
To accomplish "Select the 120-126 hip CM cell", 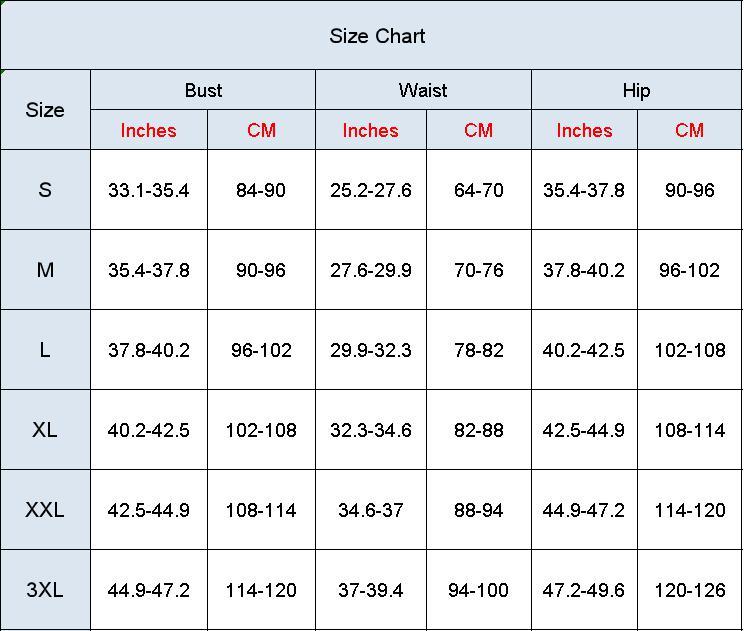I will pyautogui.click(x=690, y=590).
